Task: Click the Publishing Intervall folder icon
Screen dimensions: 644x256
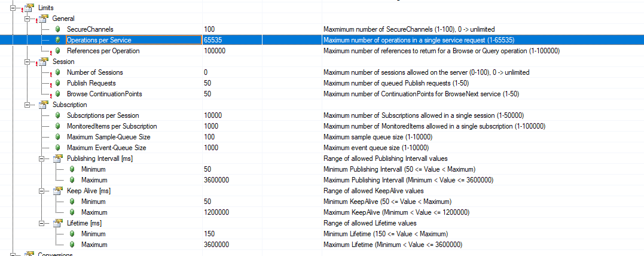Action: click(x=59, y=158)
